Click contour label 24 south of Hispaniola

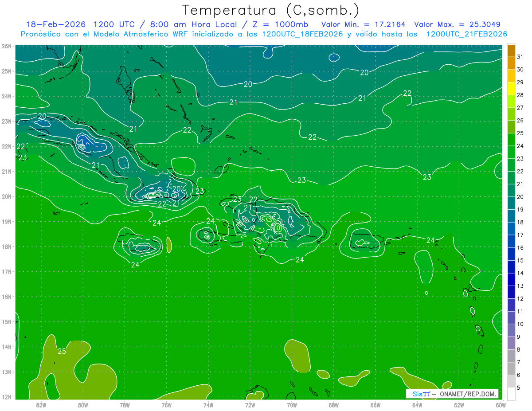(x=300, y=260)
